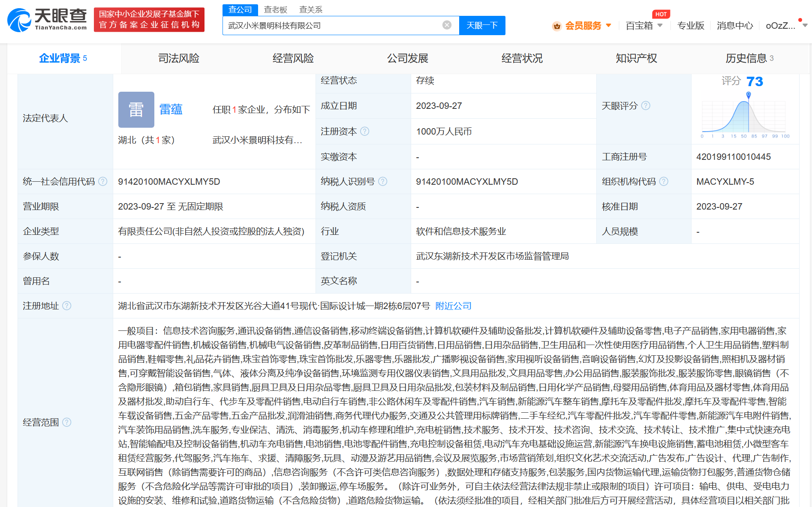Switch to the 司法风险 tab
The height and width of the screenshot is (507, 812).
[179, 58]
